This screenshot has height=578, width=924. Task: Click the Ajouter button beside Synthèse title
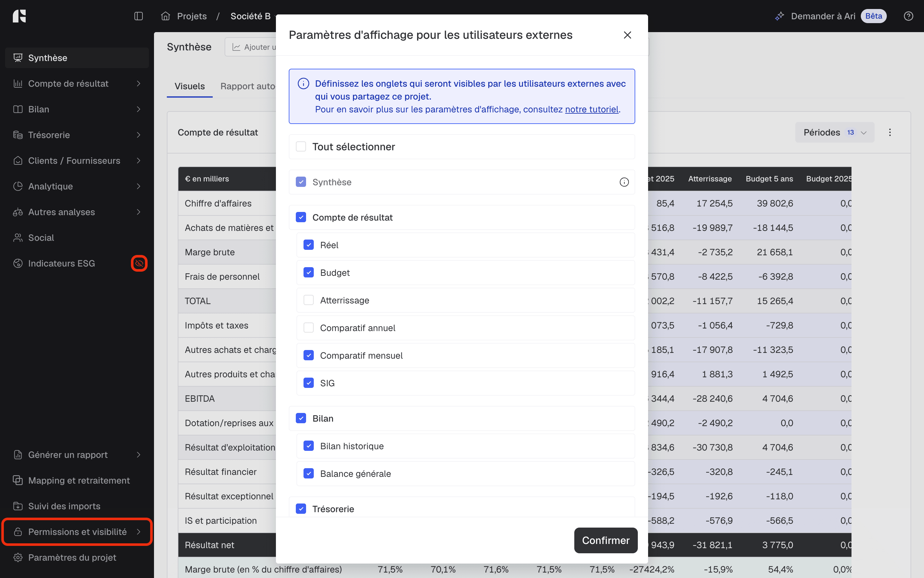tap(251, 47)
